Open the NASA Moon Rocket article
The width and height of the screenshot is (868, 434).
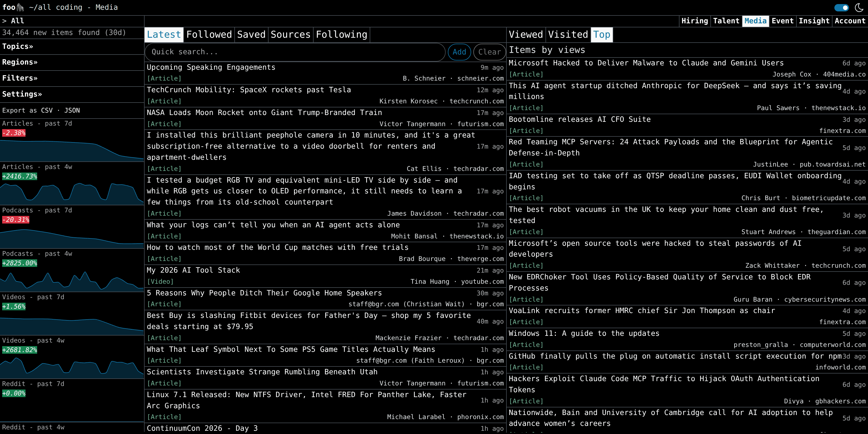(x=264, y=113)
